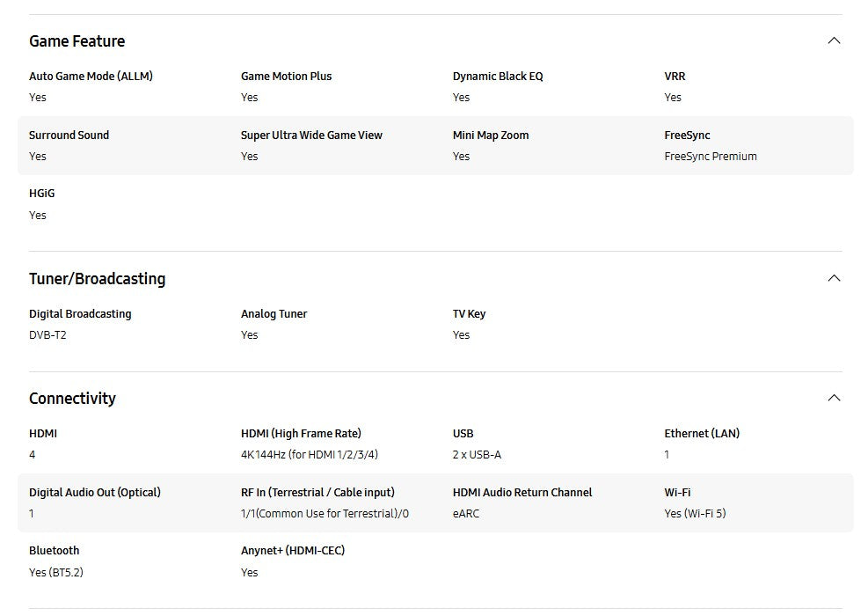Select the Auto Game Mode (ALLM) label
This screenshot has width=868, height=616.
(91, 77)
